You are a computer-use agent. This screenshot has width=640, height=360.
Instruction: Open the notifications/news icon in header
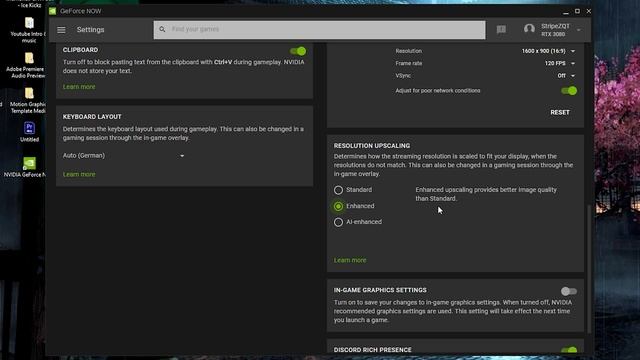click(x=501, y=29)
